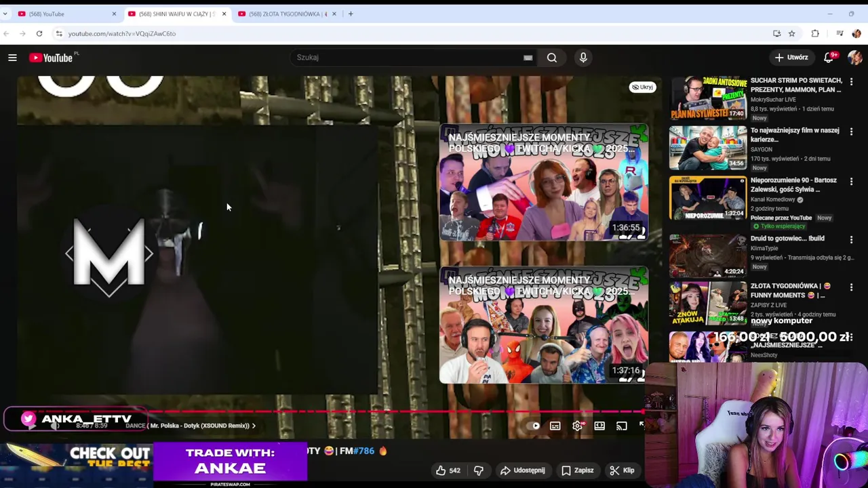Dislike the video

tap(479, 470)
